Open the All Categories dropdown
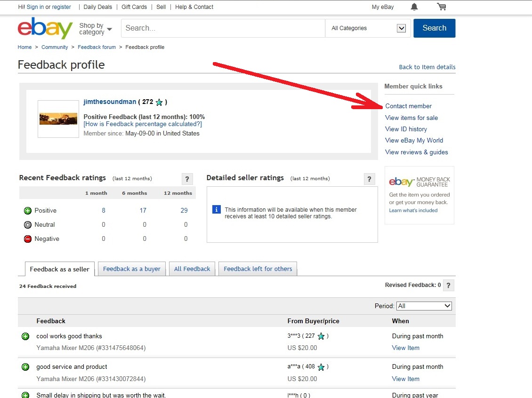This screenshot has width=532, height=398. pos(368,28)
